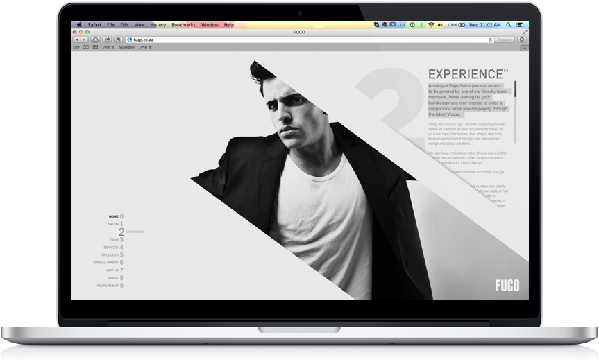This screenshot has width=599, height=364.
Task: Open iCloud Tabs cloud button
Action: [96, 40]
